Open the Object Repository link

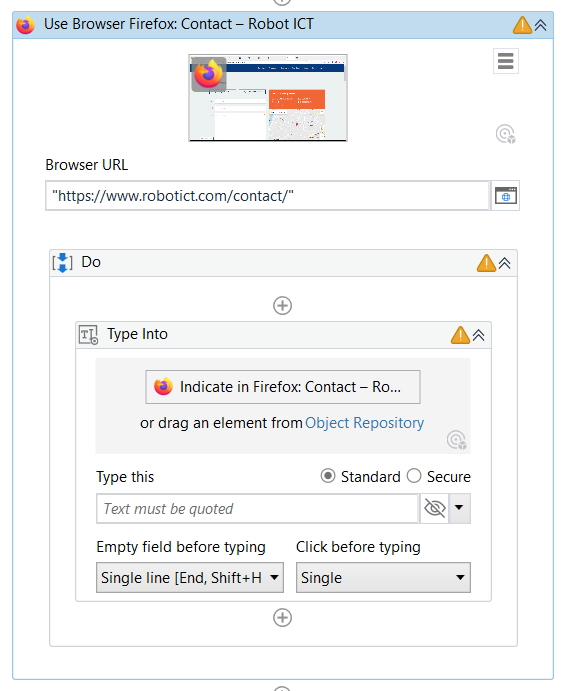click(364, 423)
